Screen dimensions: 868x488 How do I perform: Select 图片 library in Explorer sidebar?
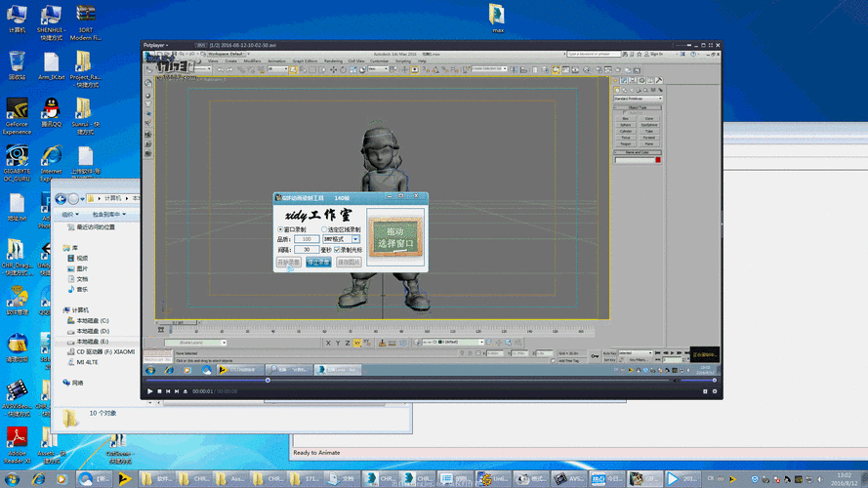click(x=77, y=268)
